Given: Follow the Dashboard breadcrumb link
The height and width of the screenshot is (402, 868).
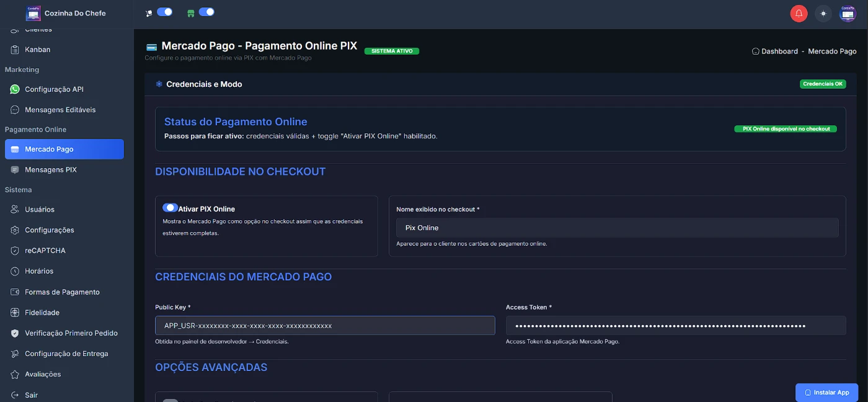Looking at the screenshot, I should 779,51.
